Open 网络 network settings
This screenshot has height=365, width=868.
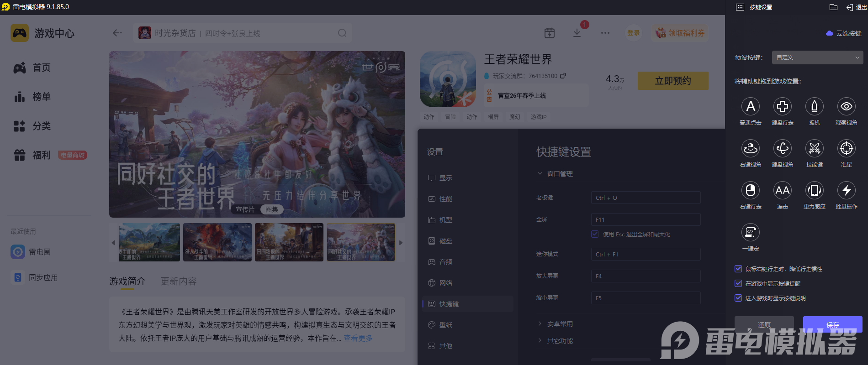[x=468, y=283]
